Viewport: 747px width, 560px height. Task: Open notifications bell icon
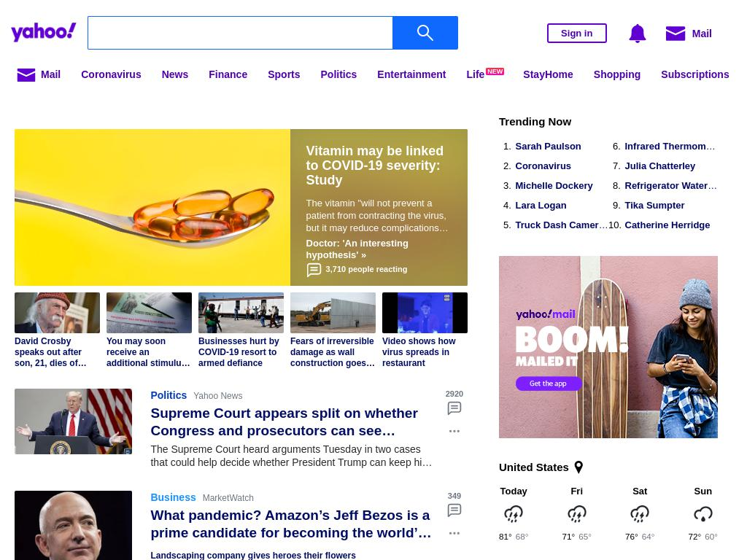pyautogui.click(x=638, y=34)
